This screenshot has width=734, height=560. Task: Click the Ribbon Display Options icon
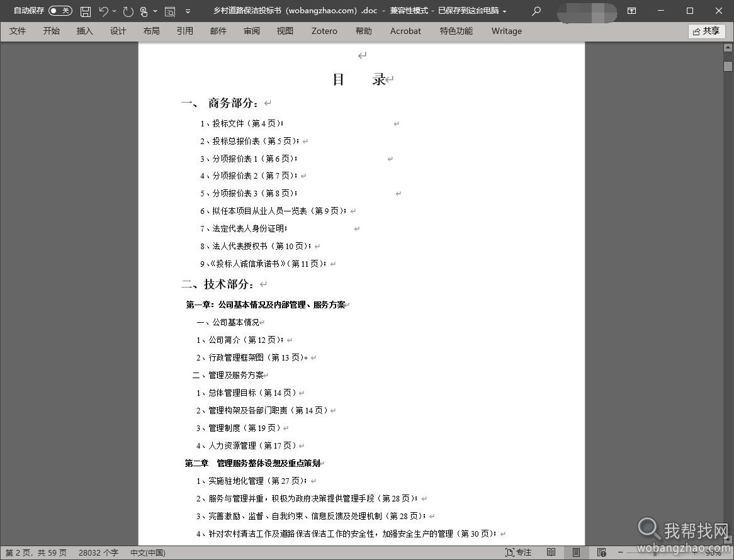[x=631, y=10]
